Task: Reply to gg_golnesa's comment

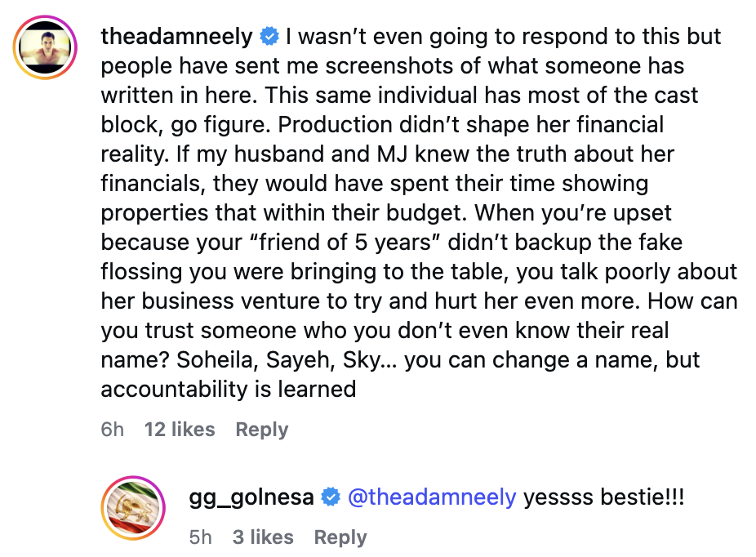Action: pos(340,537)
